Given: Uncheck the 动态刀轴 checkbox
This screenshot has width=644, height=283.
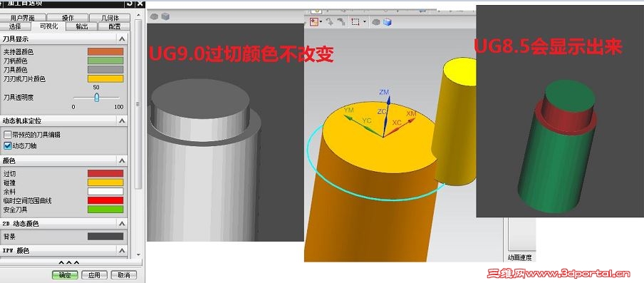Looking at the screenshot, I should [x=7, y=145].
